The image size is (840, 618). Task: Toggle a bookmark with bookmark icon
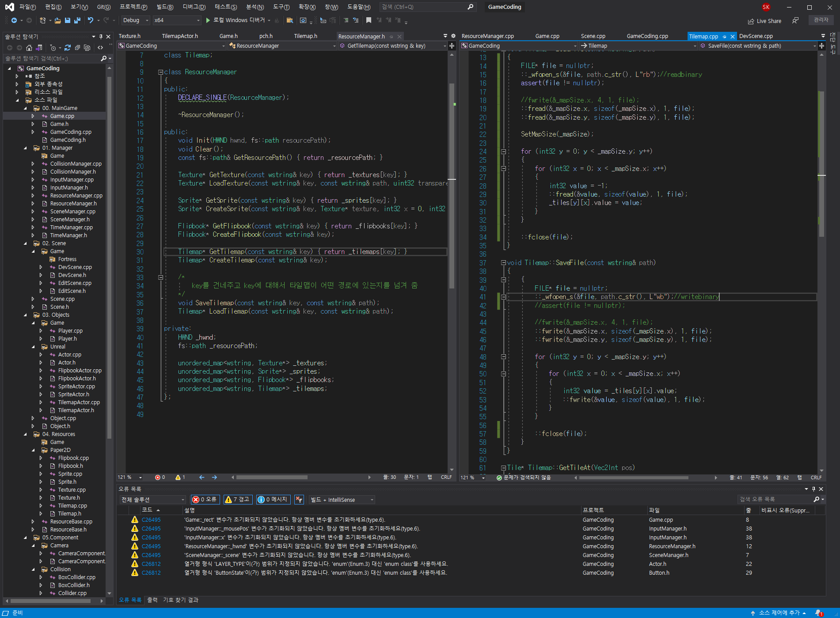tap(369, 20)
